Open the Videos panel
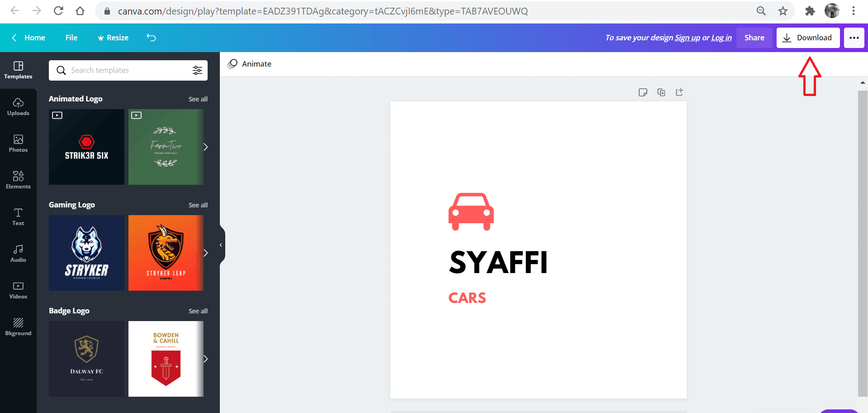Image resolution: width=868 pixels, height=413 pixels. (x=18, y=289)
